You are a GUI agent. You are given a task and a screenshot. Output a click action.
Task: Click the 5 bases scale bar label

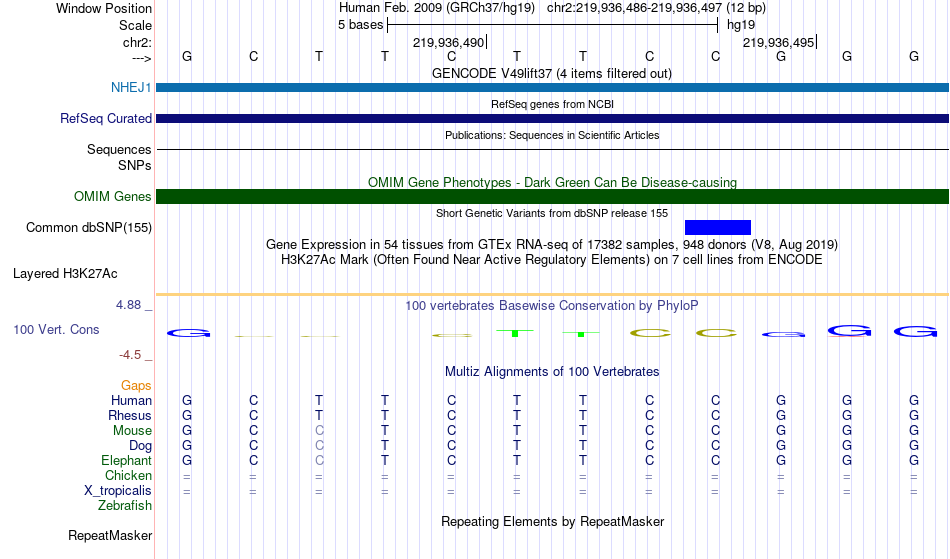(x=360, y=25)
